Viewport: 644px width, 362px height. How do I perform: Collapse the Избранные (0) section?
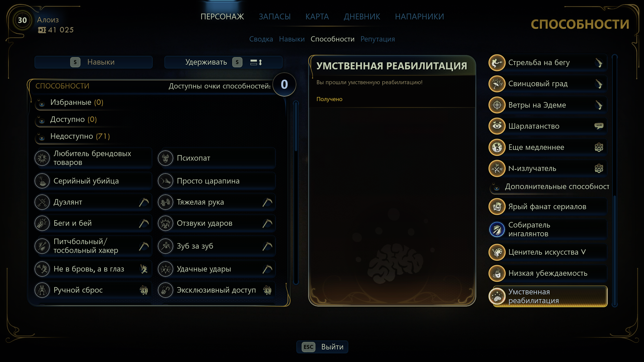click(42, 104)
